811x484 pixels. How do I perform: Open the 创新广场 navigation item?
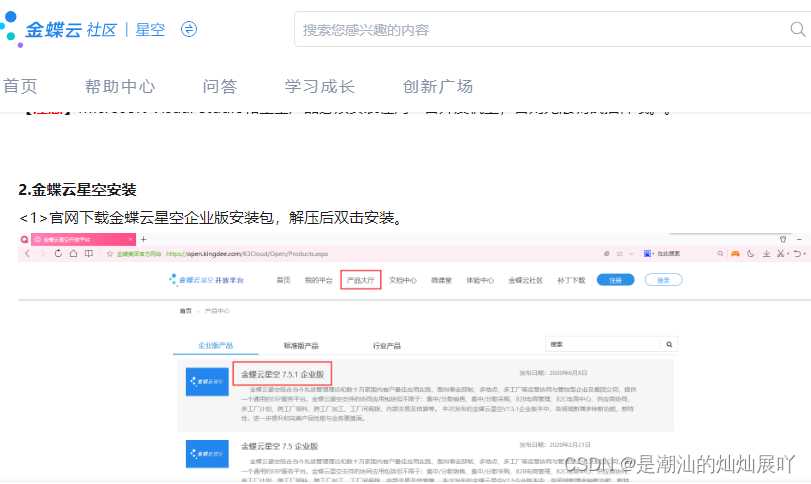tap(438, 86)
